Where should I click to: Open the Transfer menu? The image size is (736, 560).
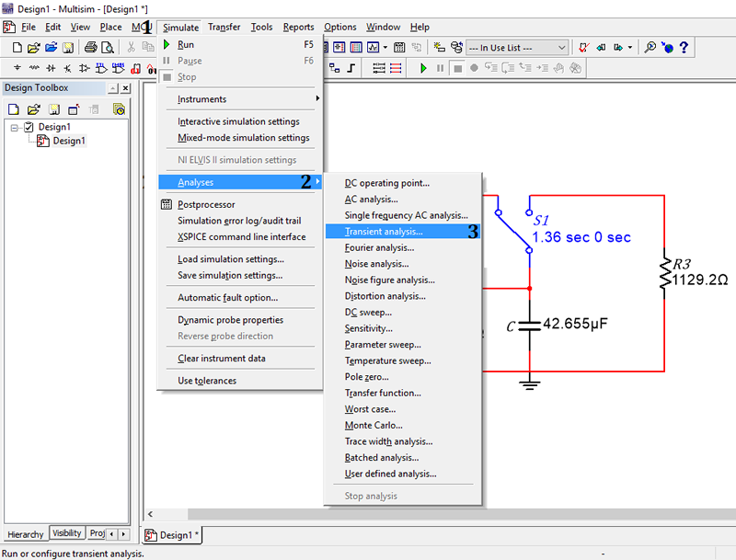pyautogui.click(x=224, y=28)
